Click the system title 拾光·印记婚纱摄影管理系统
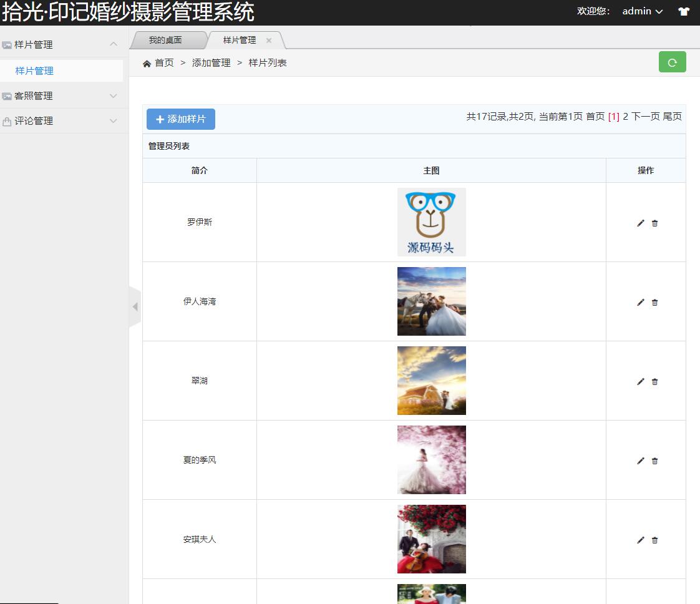 128,12
